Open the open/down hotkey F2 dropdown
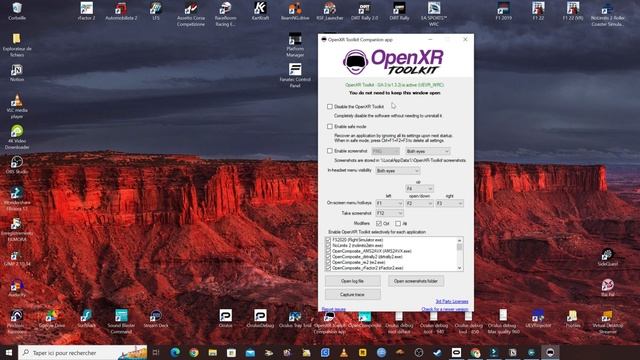 coord(419,203)
